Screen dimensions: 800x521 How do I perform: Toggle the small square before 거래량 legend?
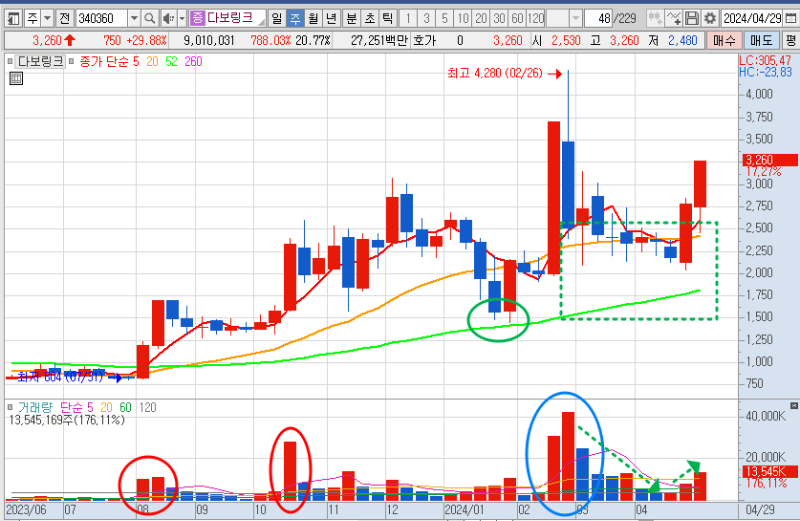[10, 407]
